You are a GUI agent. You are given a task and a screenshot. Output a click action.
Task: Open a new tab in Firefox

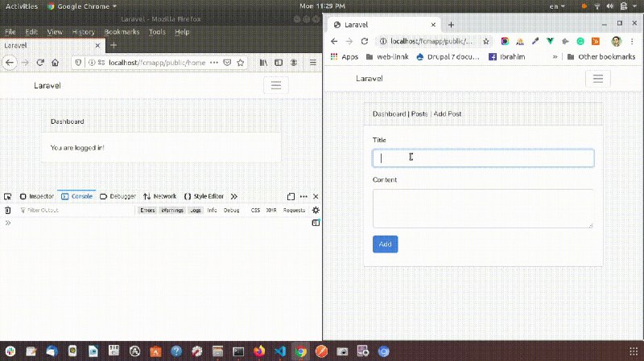tap(114, 45)
